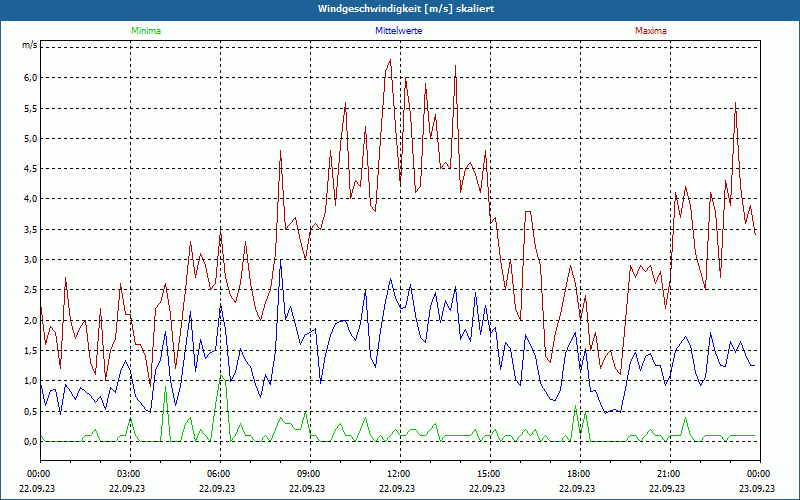Click the 0,5 y-axis value
The width and height of the screenshot is (800, 500).
click(x=31, y=411)
